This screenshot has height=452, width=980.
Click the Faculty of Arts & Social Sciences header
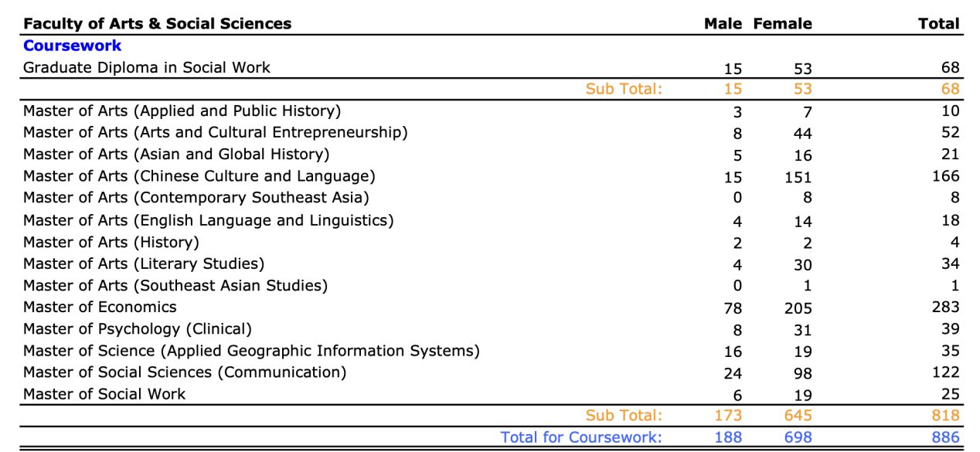pos(157,24)
